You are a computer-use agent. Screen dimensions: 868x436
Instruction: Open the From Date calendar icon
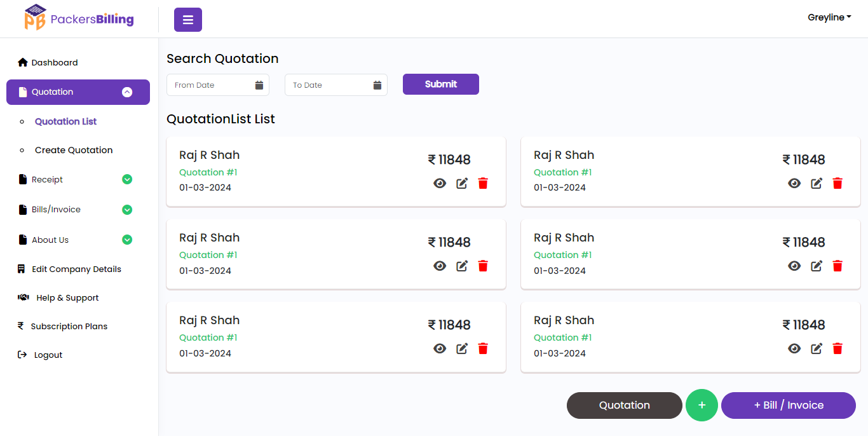tap(259, 85)
